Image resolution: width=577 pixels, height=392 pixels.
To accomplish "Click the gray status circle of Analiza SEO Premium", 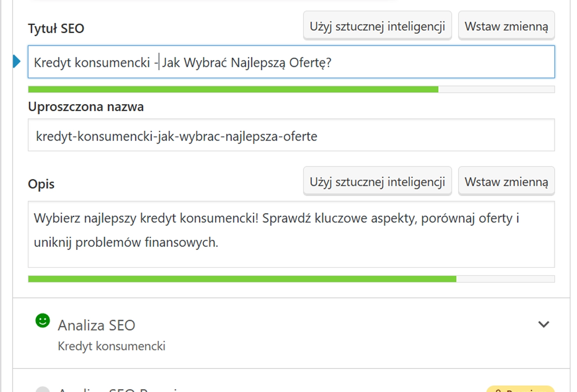I will pos(43,390).
